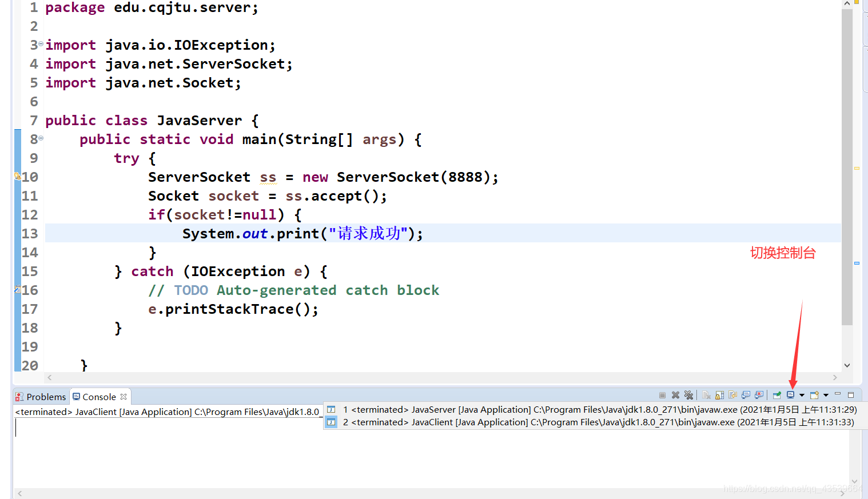
Task: Click underlined variable 'ss' on line 10
Action: 268,178
